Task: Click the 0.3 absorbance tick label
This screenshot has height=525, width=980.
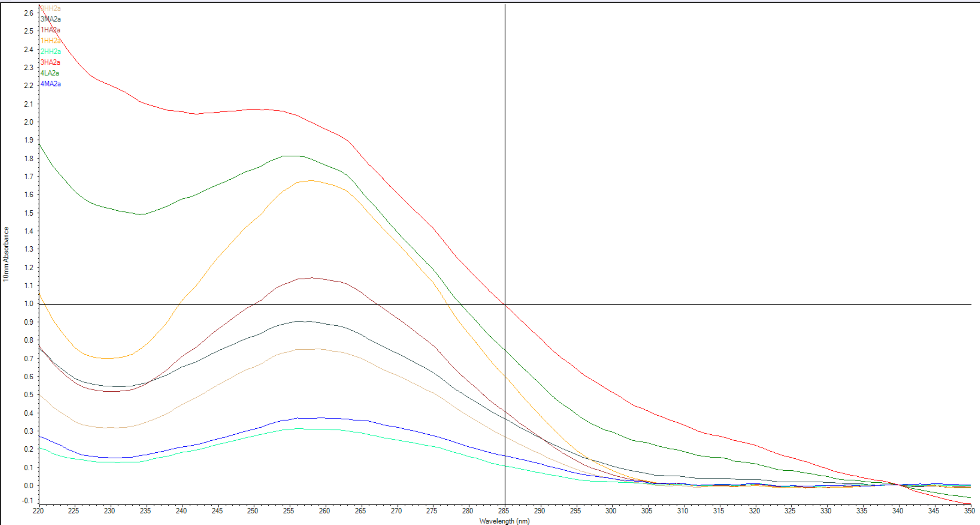Action: [29, 431]
